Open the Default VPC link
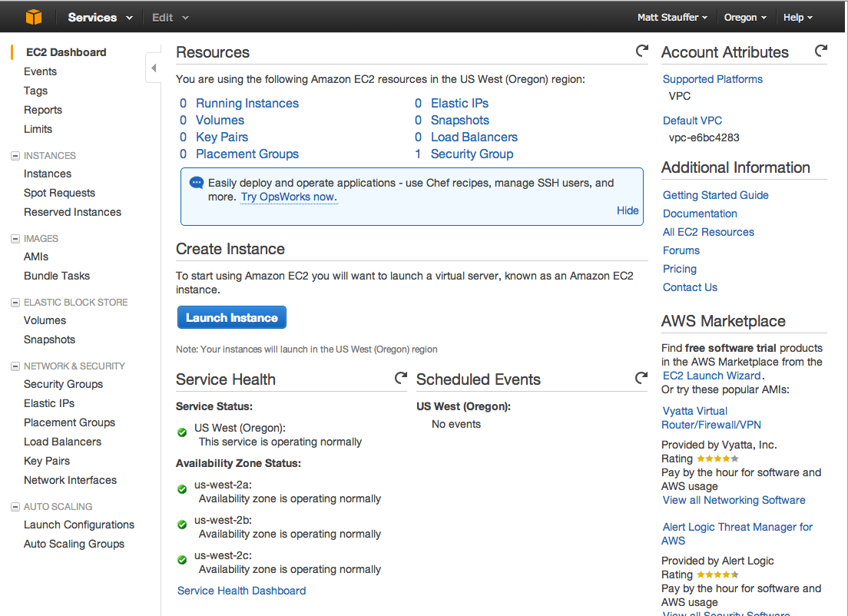This screenshot has height=616, width=848. [692, 121]
